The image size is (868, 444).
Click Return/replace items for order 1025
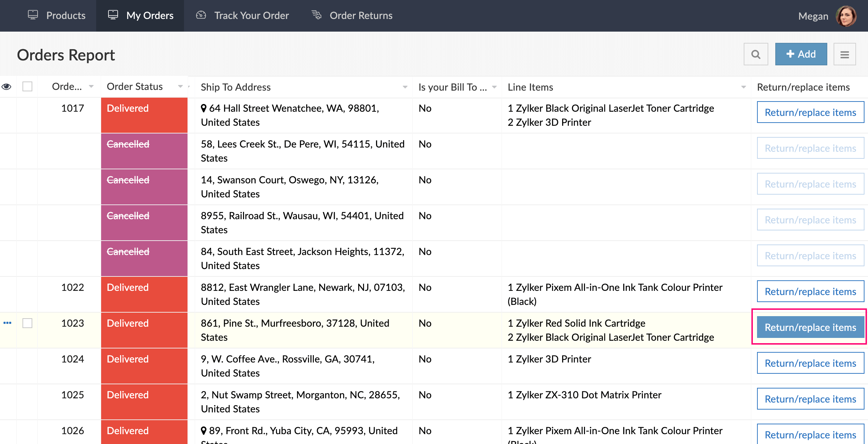point(810,399)
